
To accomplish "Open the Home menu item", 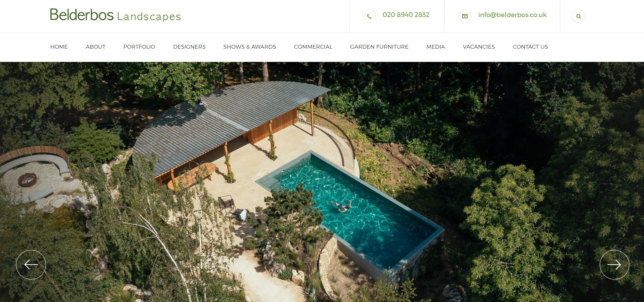I will pos(59,47).
